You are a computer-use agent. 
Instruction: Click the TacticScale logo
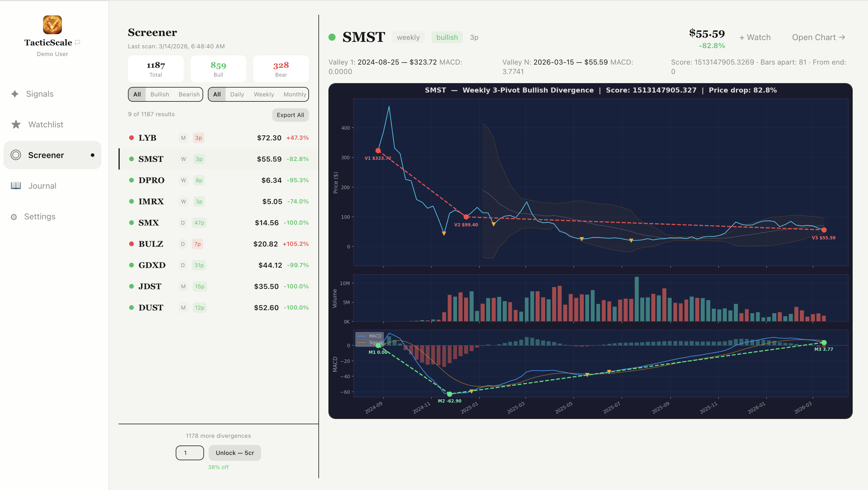(52, 27)
